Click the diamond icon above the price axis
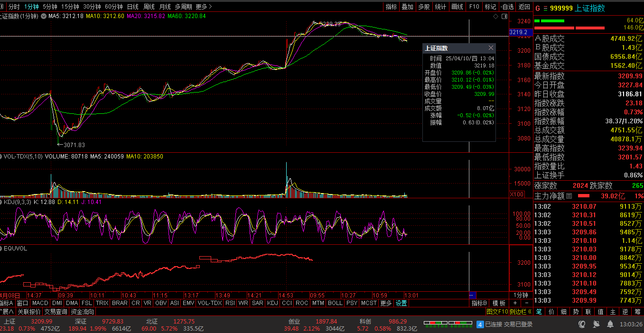 [496, 16]
